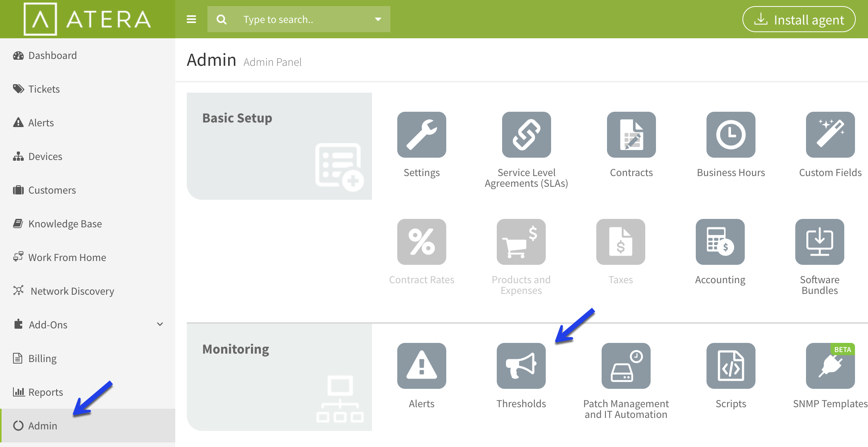The image size is (868, 447).
Task: Open the Taxes dollar document icon
Action: [x=620, y=242]
